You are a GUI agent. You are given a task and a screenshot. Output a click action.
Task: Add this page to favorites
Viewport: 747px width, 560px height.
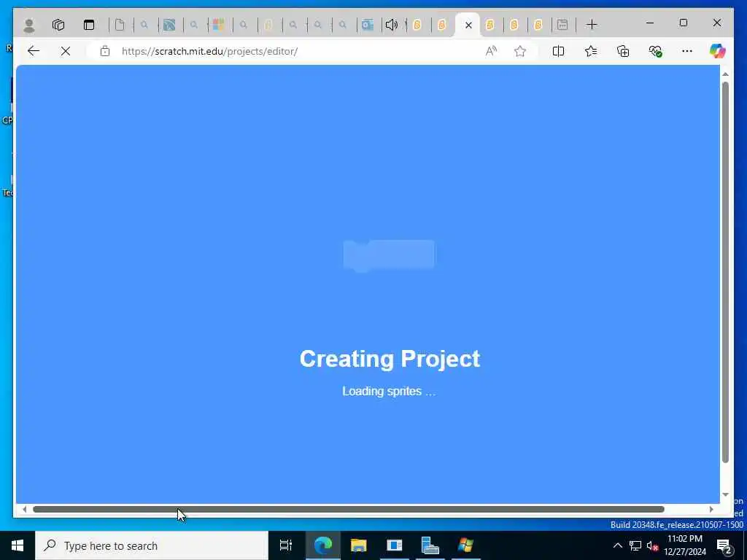click(x=520, y=51)
